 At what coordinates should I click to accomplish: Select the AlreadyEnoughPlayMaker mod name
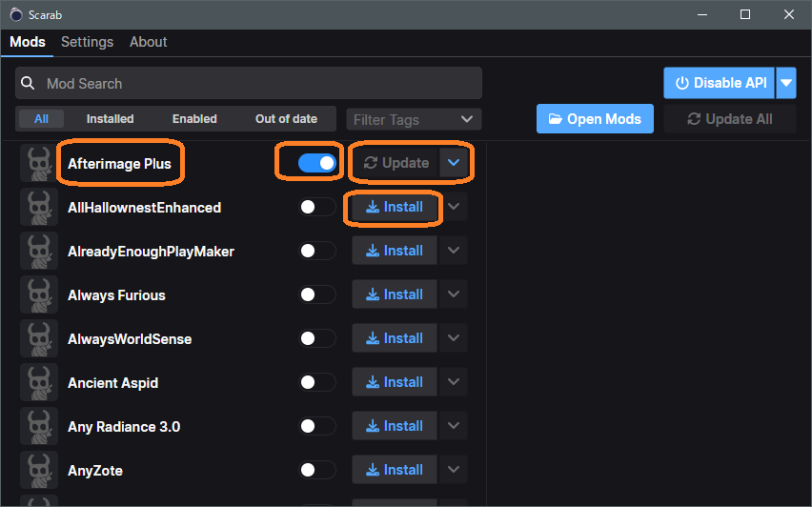(152, 252)
